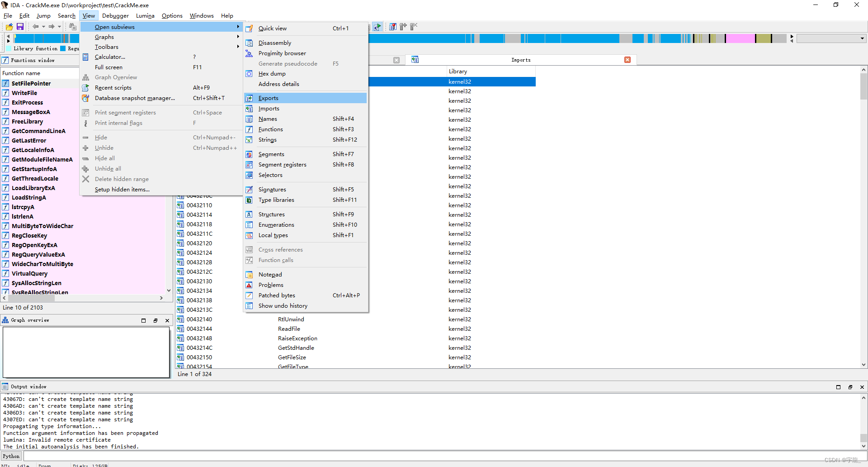Click the Type libraries icon
The height and width of the screenshot is (467, 868).
tap(249, 200)
